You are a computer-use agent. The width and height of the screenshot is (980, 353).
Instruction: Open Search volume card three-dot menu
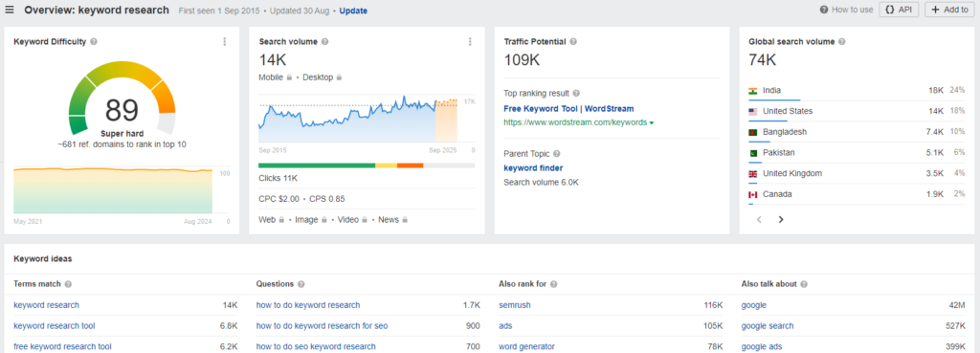coord(469,42)
